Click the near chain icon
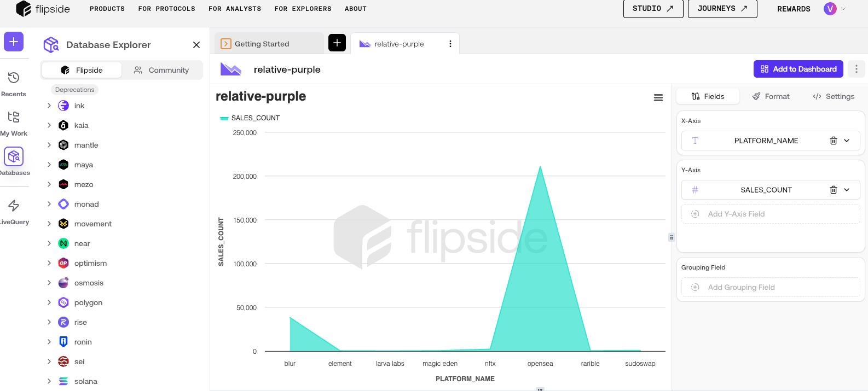868x391 pixels. click(x=63, y=243)
